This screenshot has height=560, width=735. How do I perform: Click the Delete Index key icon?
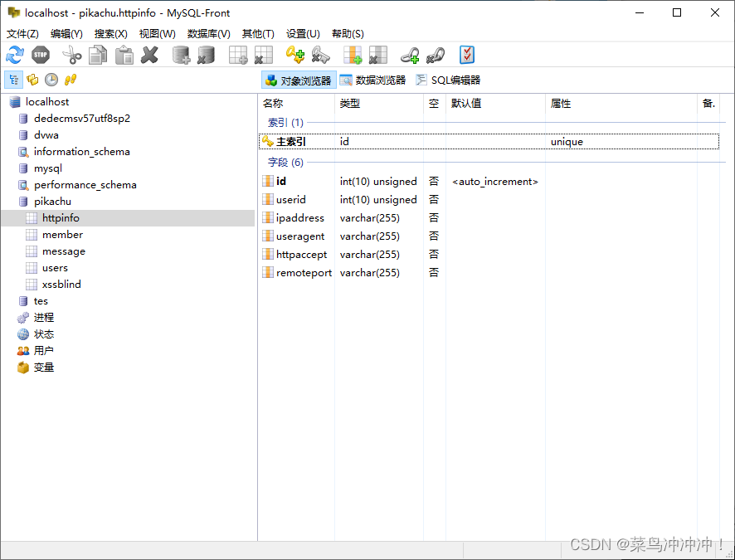(320, 55)
